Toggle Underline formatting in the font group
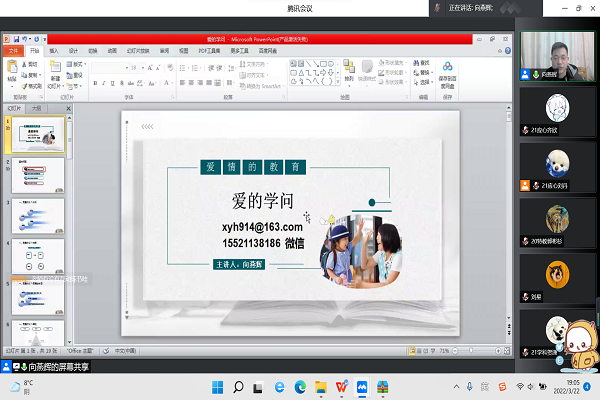This screenshot has width=600, height=400. pos(115,84)
